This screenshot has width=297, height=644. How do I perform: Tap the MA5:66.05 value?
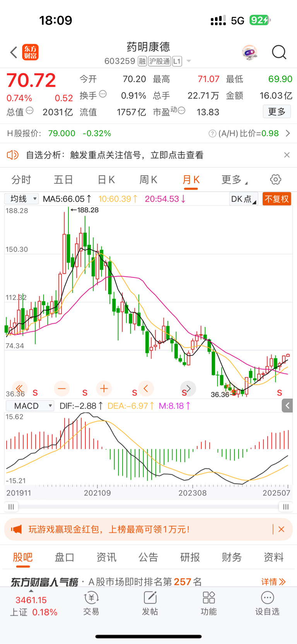(67, 199)
